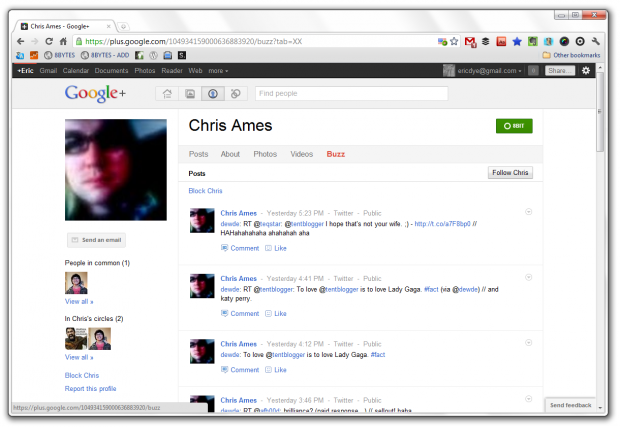Open Documents from Google bar
Screen dimensions: 620x427
(112, 71)
